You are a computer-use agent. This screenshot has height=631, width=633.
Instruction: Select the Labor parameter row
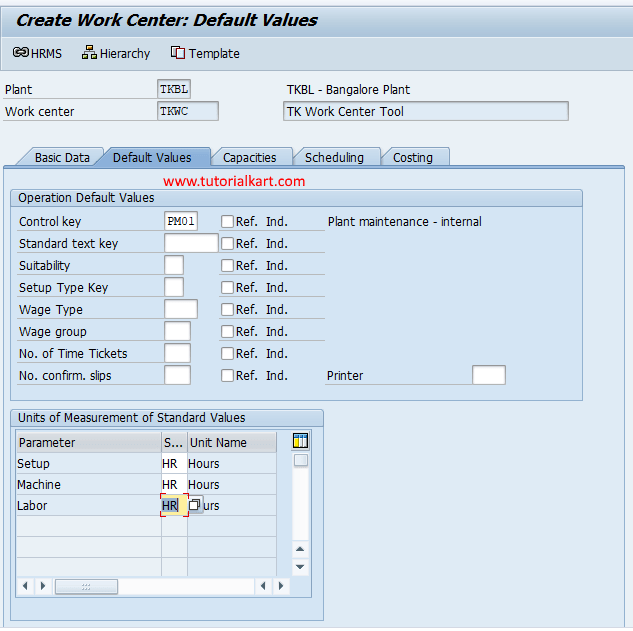tap(88, 505)
